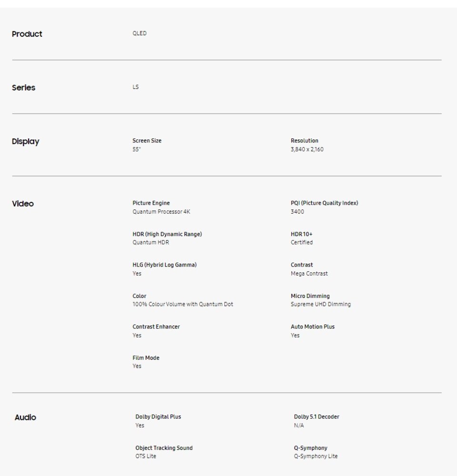
Task: Select the Auto Motion Plus label
Action: 312,327
